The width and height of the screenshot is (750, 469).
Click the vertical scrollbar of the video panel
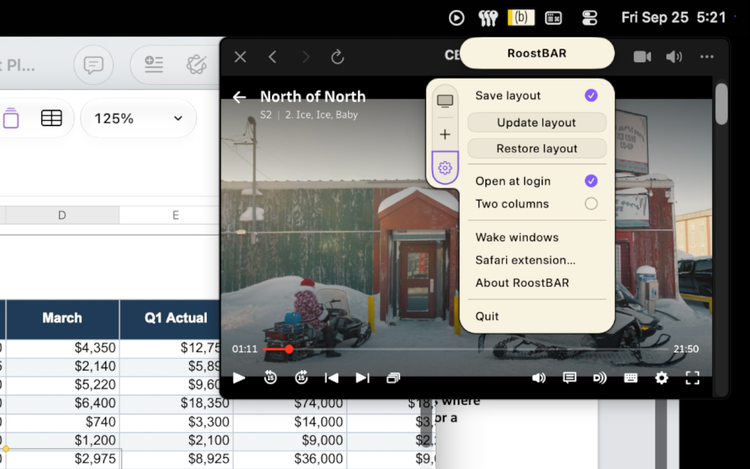721,104
